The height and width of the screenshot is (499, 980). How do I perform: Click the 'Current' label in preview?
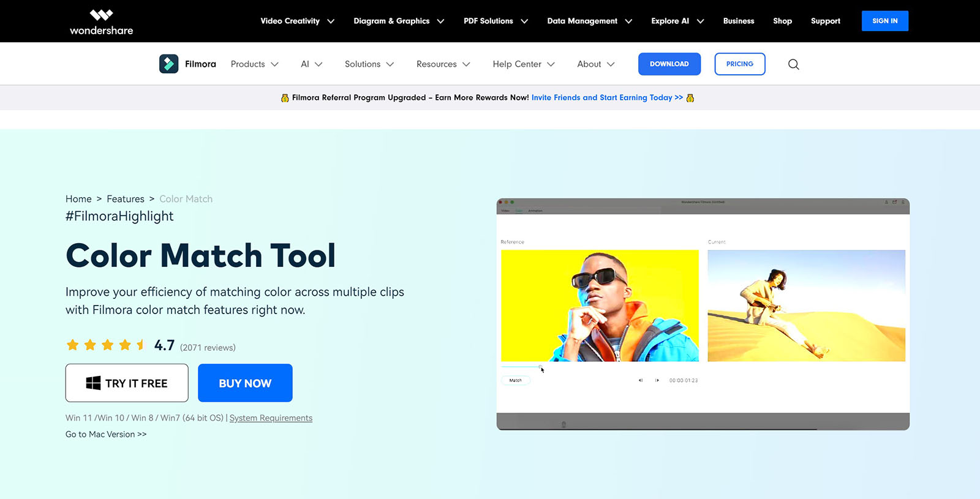point(717,242)
